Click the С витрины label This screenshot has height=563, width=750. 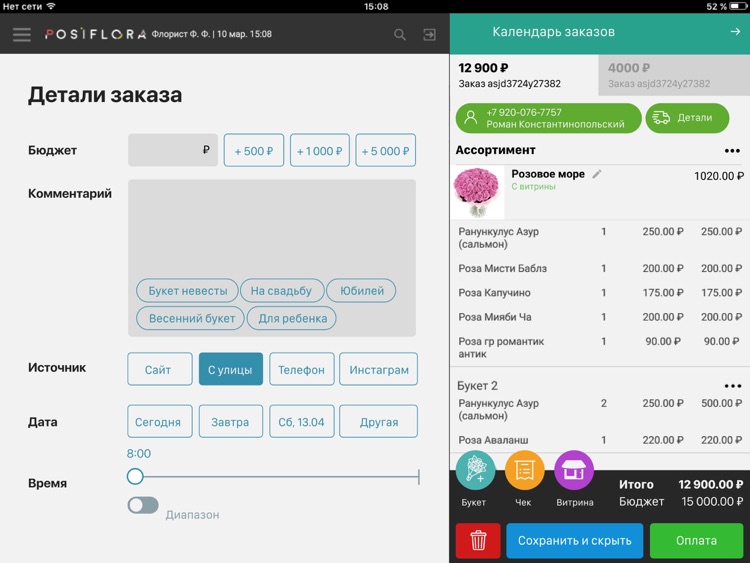(x=533, y=187)
